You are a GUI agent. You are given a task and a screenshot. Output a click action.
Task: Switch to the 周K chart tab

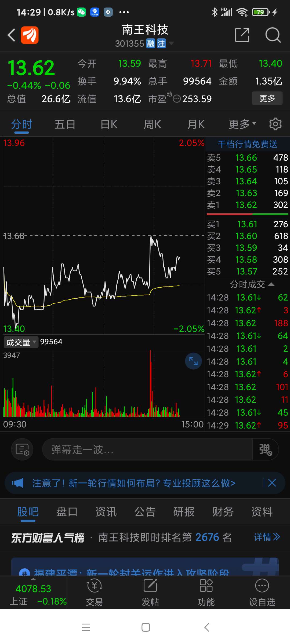153,125
